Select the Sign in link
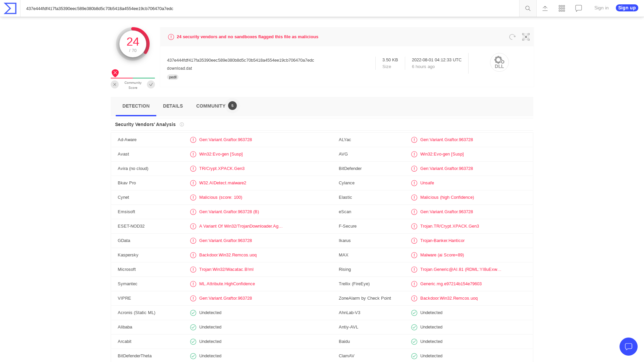The width and height of the screenshot is (644, 362). (x=601, y=8)
